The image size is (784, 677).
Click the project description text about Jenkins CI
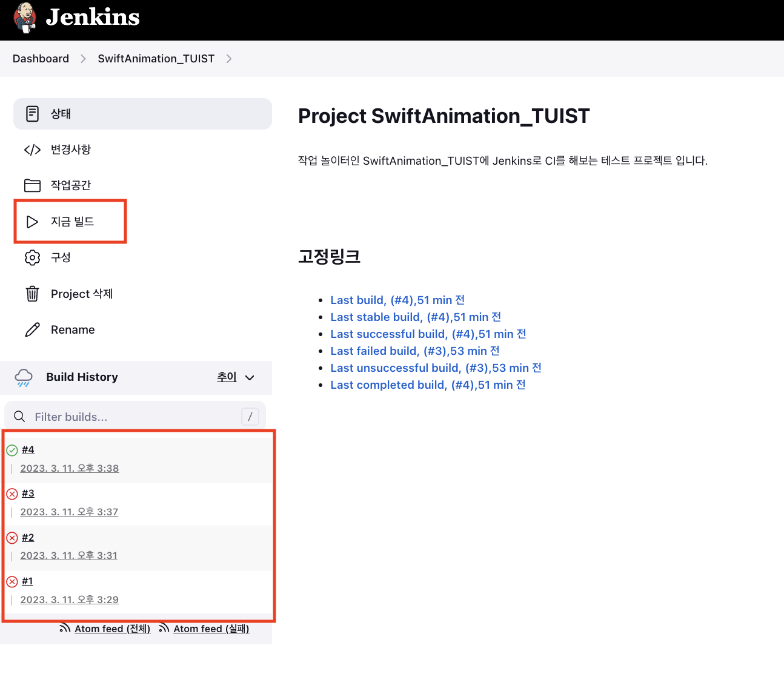pyautogui.click(x=503, y=160)
